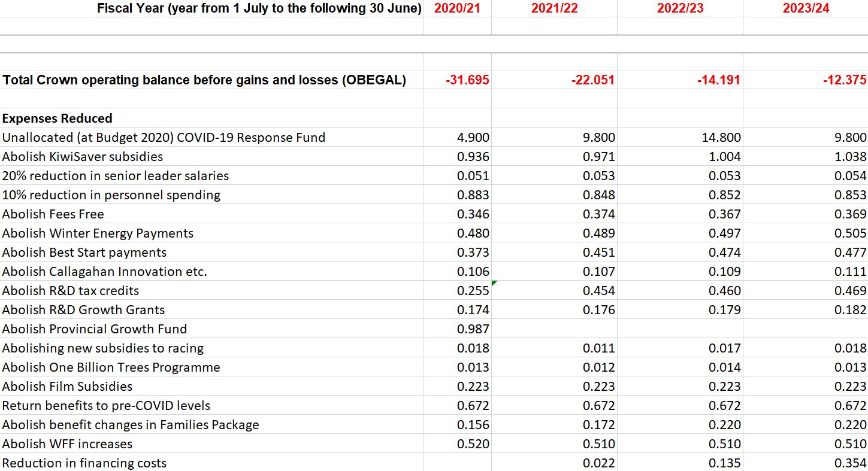Click OBEGAL value for 2022/23
The width and height of the screenshot is (868, 471).
coord(718,80)
